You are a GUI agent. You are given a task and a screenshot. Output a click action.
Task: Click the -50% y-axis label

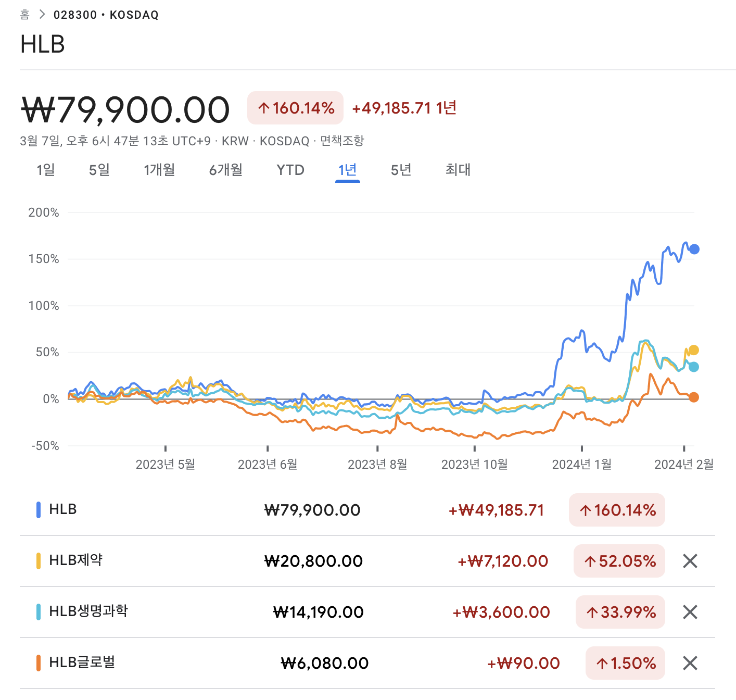pos(45,446)
